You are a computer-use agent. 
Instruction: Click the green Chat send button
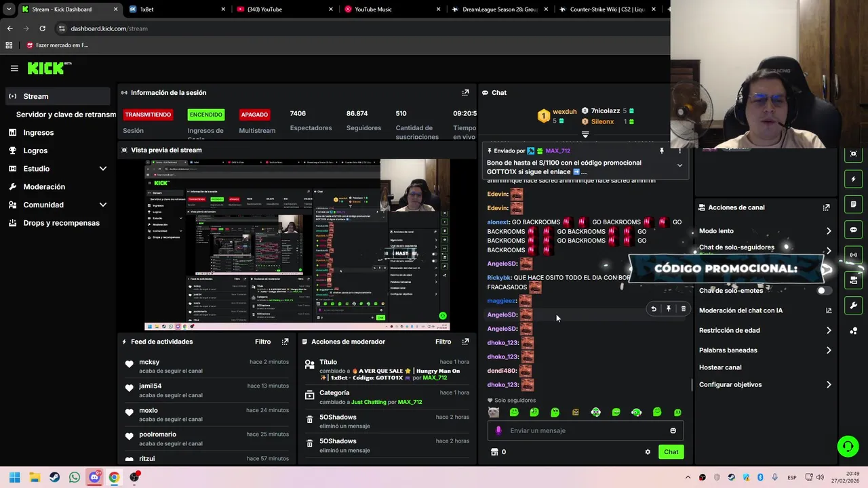click(x=671, y=452)
